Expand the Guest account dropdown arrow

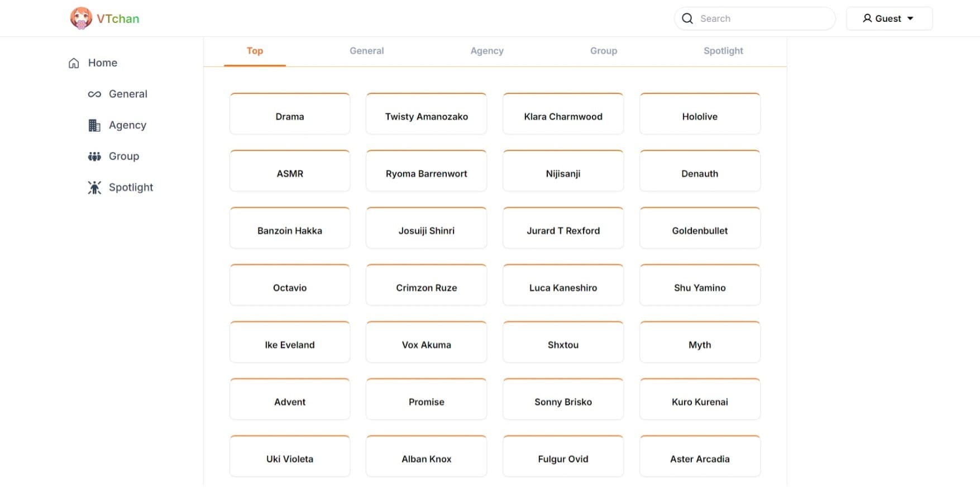click(910, 18)
